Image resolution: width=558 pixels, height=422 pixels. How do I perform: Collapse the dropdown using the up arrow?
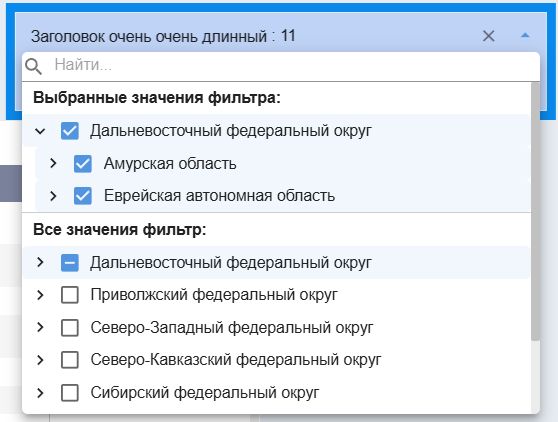525,35
